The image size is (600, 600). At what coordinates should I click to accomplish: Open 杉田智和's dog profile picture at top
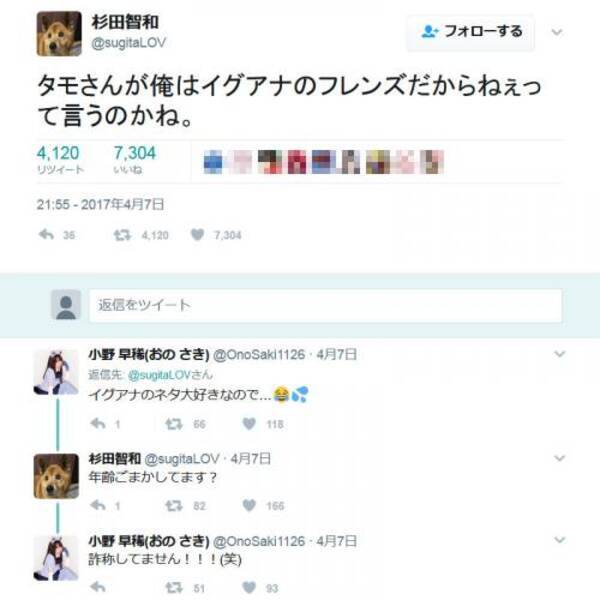(x=59, y=34)
